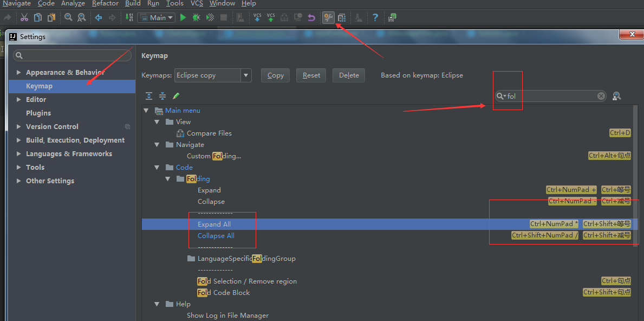The image size is (644, 321).
Task: Click Find Actions by Shortcut icon
Action: (x=616, y=96)
